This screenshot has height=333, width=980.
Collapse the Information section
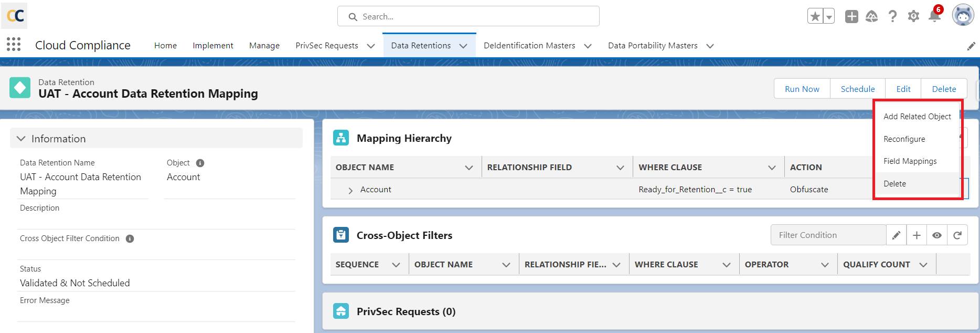pyautogui.click(x=21, y=139)
